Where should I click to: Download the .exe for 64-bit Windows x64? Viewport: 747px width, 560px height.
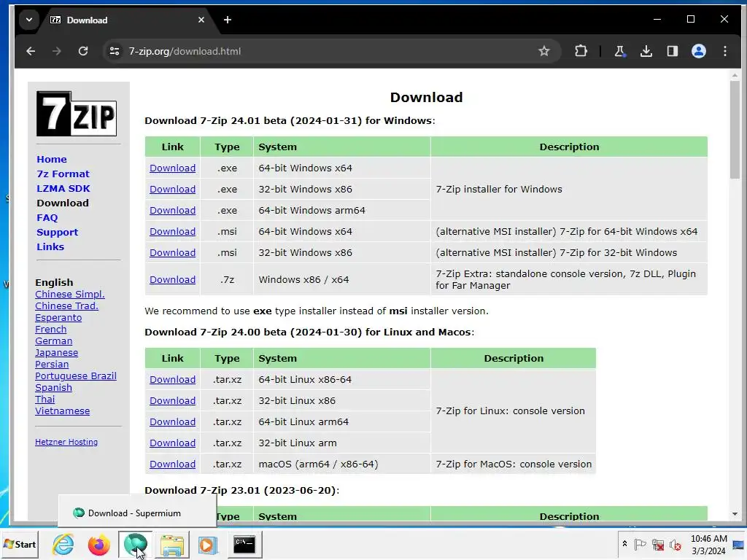click(172, 168)
